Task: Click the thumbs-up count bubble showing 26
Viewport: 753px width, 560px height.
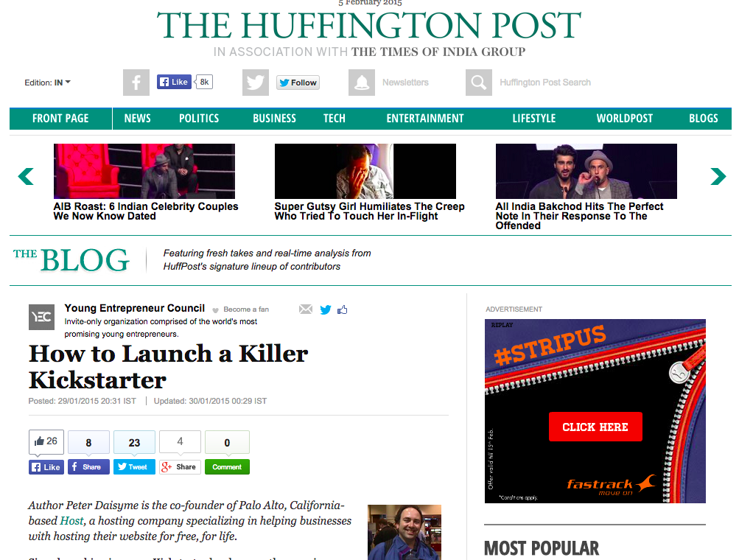Action: click(x=46, y=441)
